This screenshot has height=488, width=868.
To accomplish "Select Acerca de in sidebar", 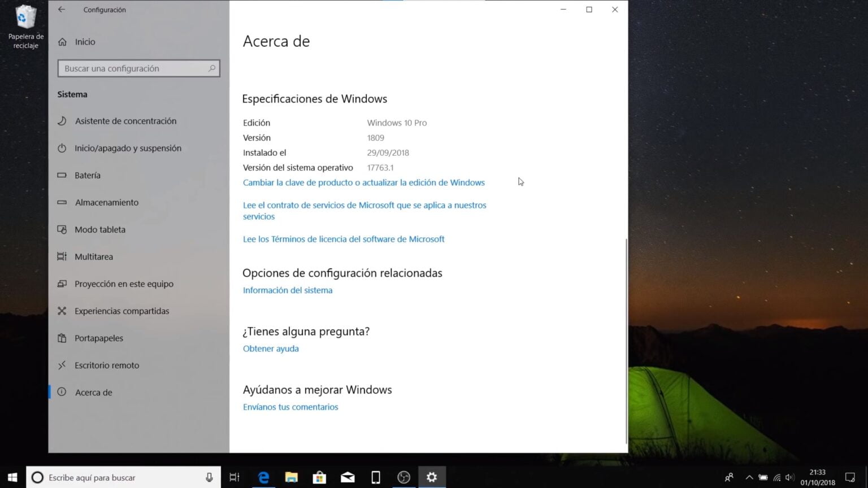I will click(94, 392).
